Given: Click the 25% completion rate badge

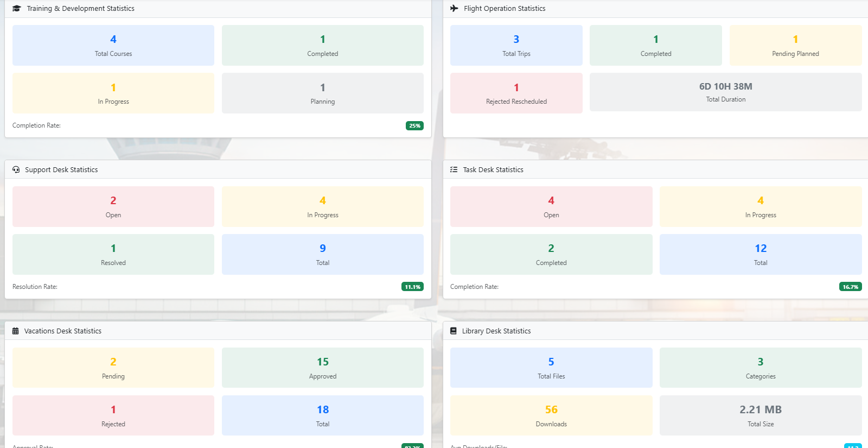Looking at the screenshot, I should [414, 126].
